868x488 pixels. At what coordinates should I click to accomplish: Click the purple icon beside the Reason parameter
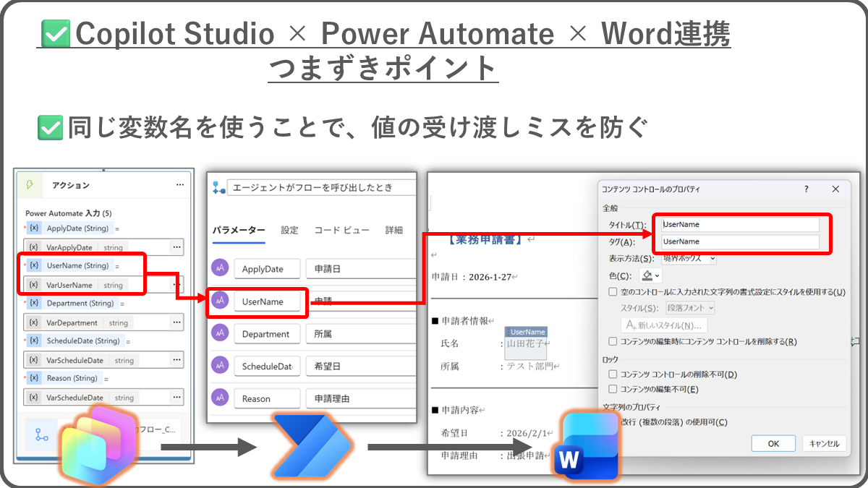[220, 398]
